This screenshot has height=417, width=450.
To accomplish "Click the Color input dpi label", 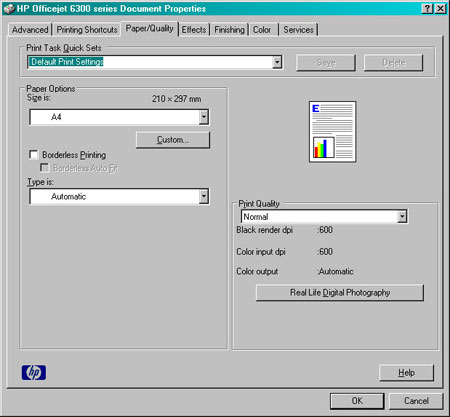I will [x=261, y=252].
